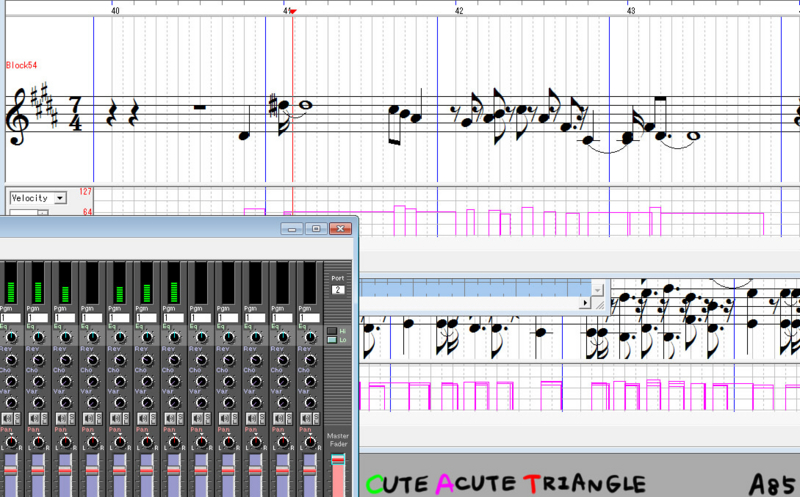The width and height of the screenshot is (800, 497).
Task: Edit the Pgm field on the rightmost strip
Action: (x=309, y=318)
